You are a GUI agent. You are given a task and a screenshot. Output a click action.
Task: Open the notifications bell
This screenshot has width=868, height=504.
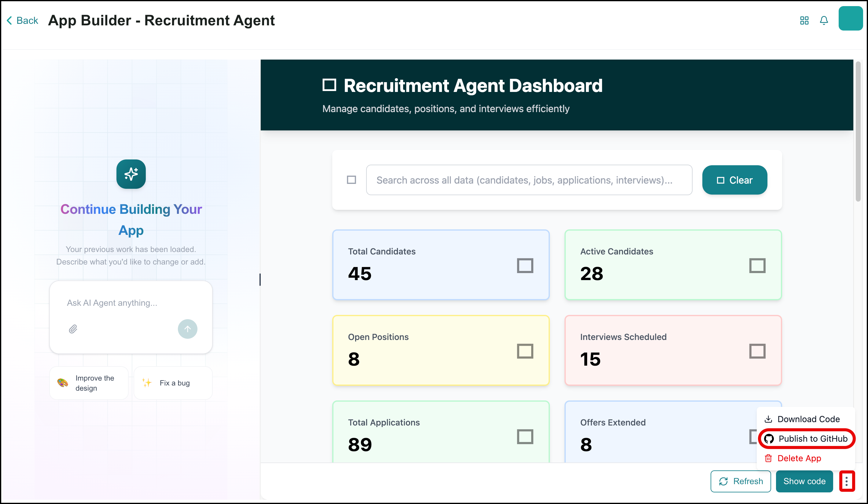pyautogui.click(x=824, y=21)
